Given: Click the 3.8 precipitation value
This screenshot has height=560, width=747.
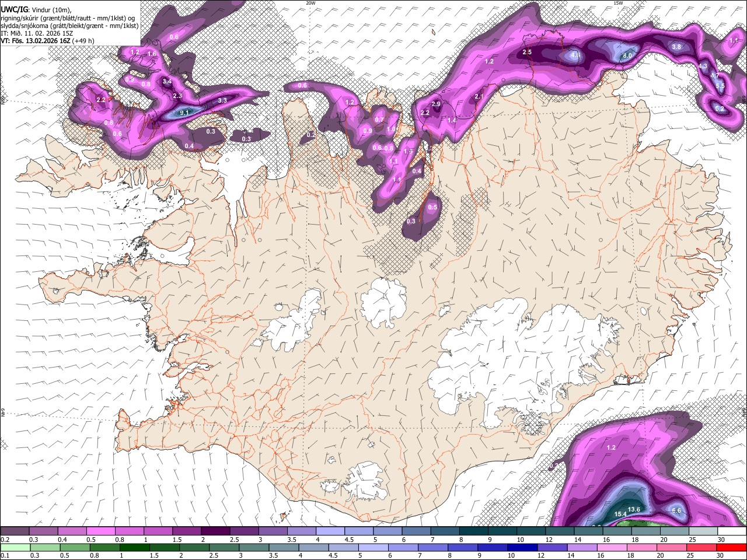Looking at the screenshot, I should [x=677, y=47].
